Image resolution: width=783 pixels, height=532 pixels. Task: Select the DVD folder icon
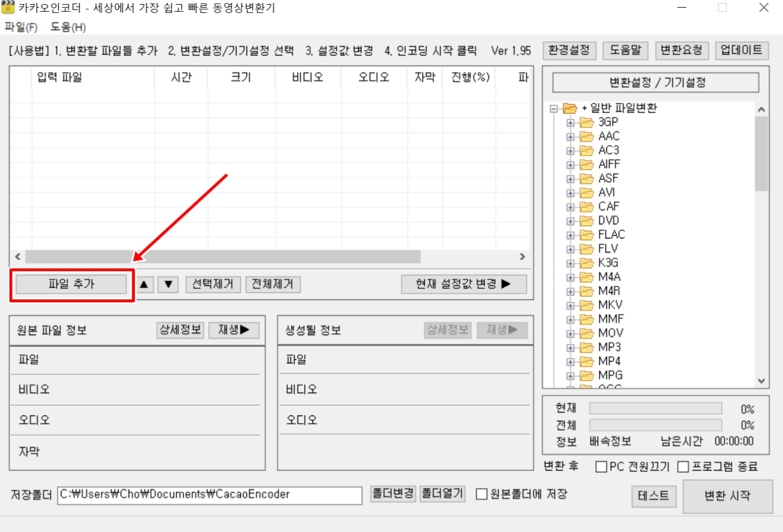pos(586,221)
